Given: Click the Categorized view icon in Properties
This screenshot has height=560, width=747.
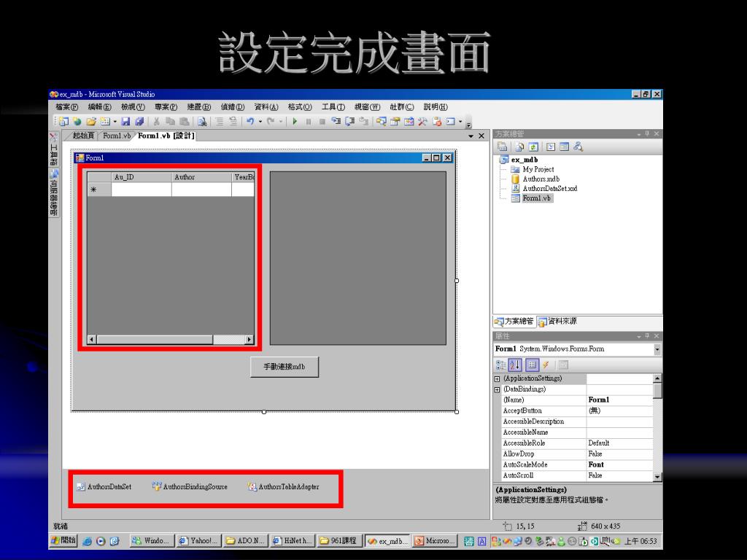Looking at the screenshot, I should 500,365.
